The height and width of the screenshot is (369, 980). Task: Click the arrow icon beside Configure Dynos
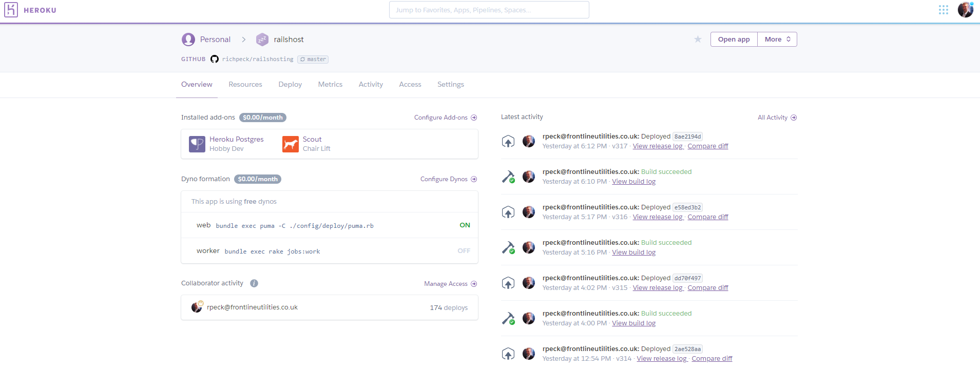pyautogui.click(x=474, y=179)
